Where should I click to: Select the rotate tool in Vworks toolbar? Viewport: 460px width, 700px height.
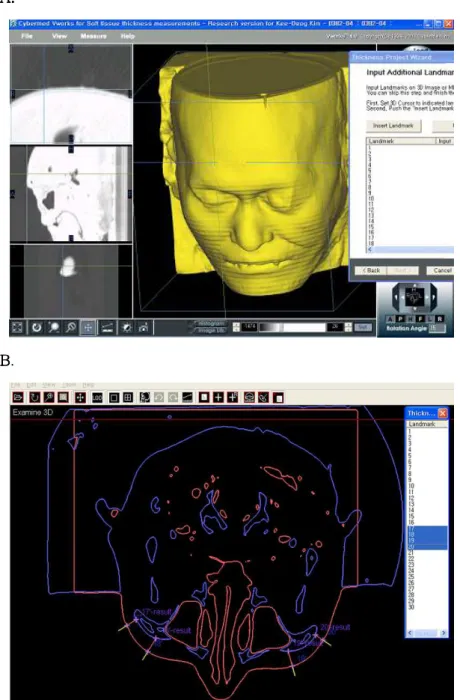pos(36,328)
